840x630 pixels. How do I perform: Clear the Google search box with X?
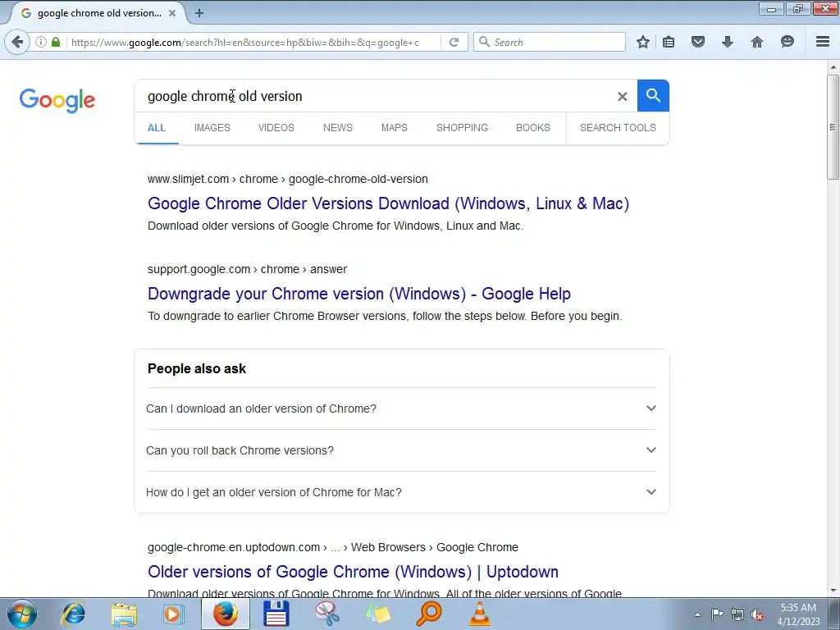622,97
